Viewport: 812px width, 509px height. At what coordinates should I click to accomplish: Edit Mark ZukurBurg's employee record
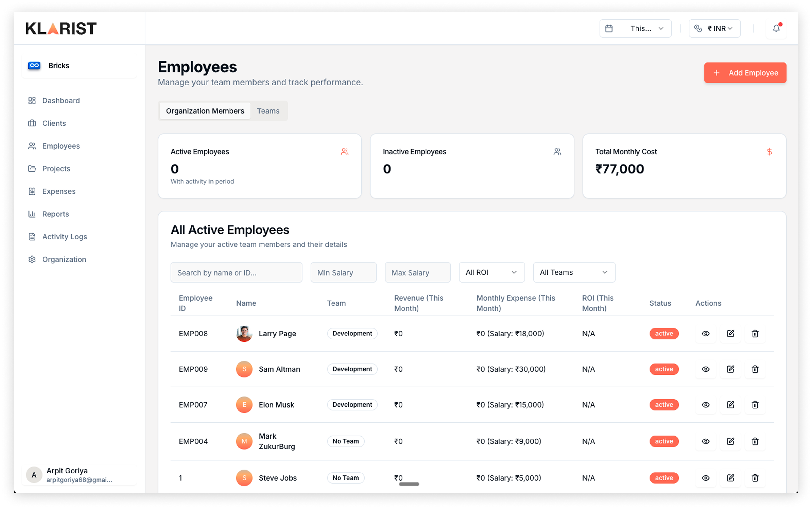tap(730, 441)
